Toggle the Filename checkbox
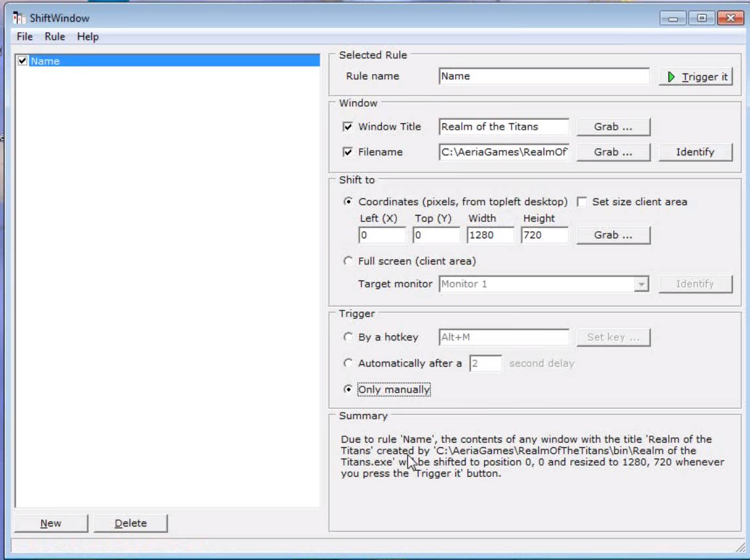Image resolution: width=750 pixels, height=560 pixels. coord(348,152)
